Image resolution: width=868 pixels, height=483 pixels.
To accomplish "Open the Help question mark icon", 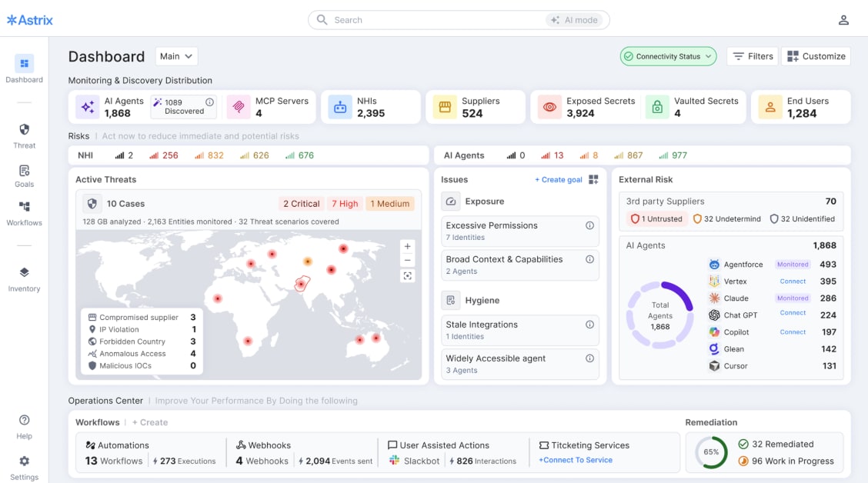I will [25, 420].
